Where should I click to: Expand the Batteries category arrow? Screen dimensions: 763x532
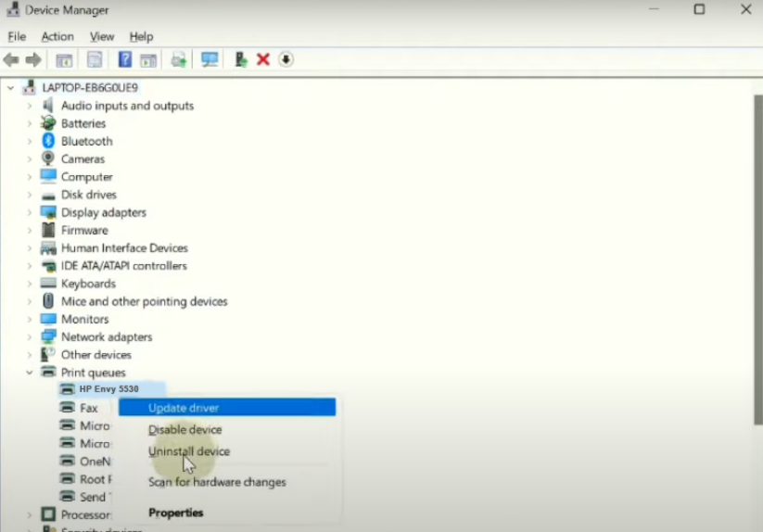point(30,123)
